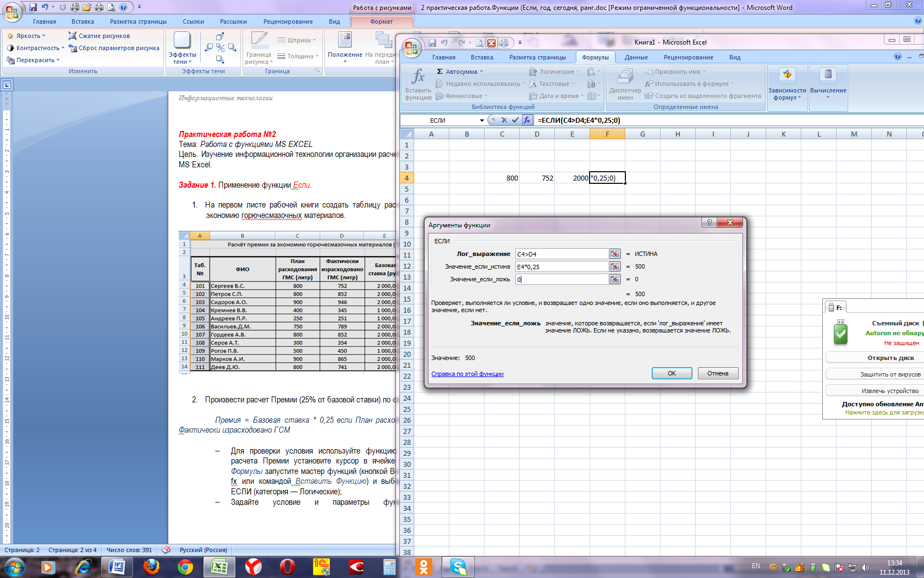Screen dimensions: 924x578
Task: Select column F header in Excel
Action: pos(607,134)
